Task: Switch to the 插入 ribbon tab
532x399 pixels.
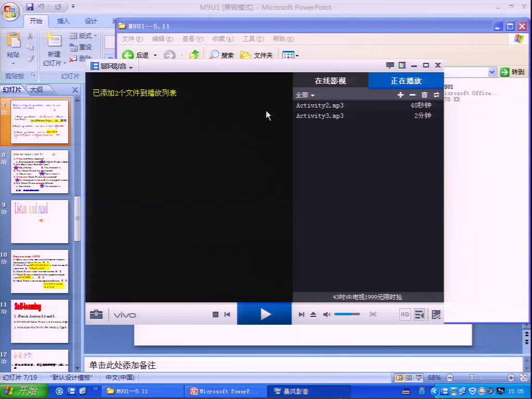Action: pyautogui.click(x=63, y=21)
